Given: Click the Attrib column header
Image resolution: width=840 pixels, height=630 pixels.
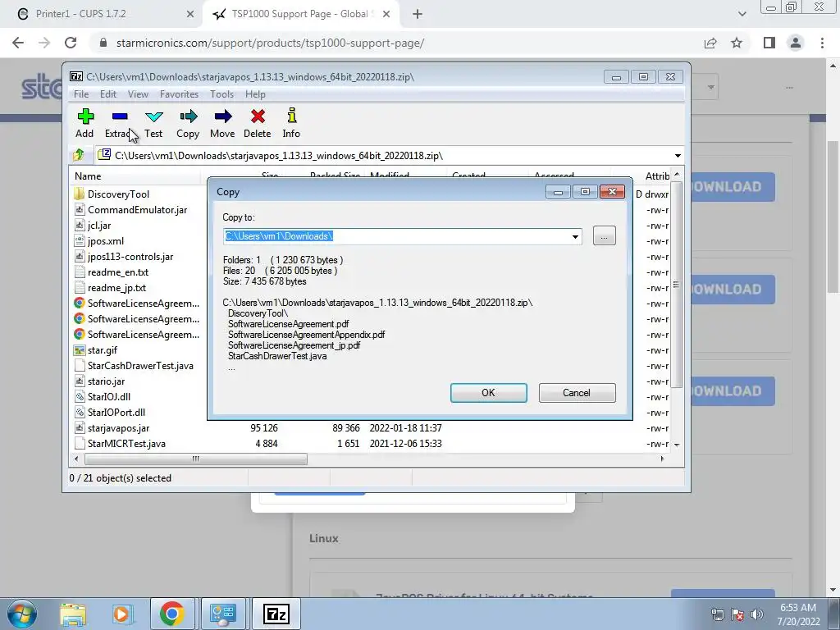Looking at the screenshot, I should coord(657,176).
